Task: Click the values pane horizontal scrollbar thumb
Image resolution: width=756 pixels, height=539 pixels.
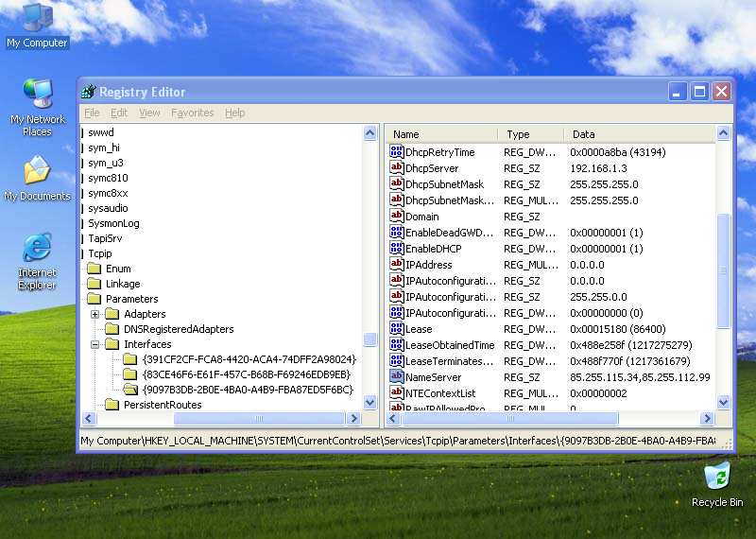Action: (x=510, y=418)
